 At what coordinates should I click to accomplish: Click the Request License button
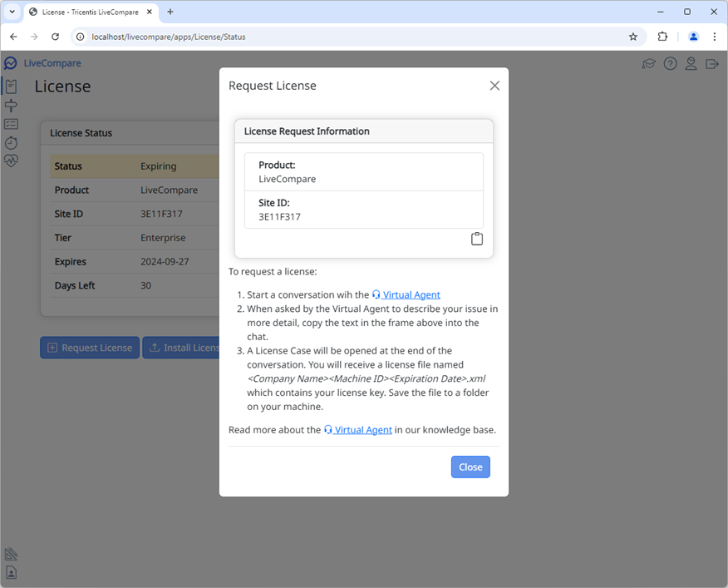point(89,348)
